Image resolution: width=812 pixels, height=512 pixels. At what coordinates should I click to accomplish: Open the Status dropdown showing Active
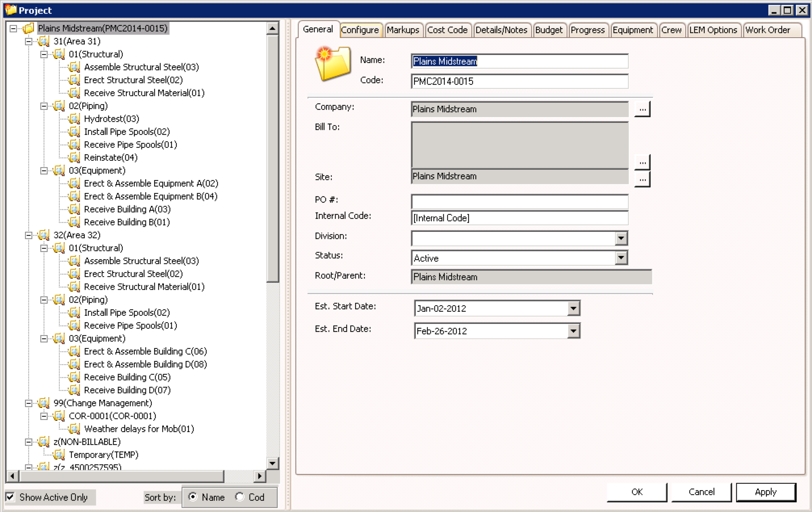pos(621,258)
